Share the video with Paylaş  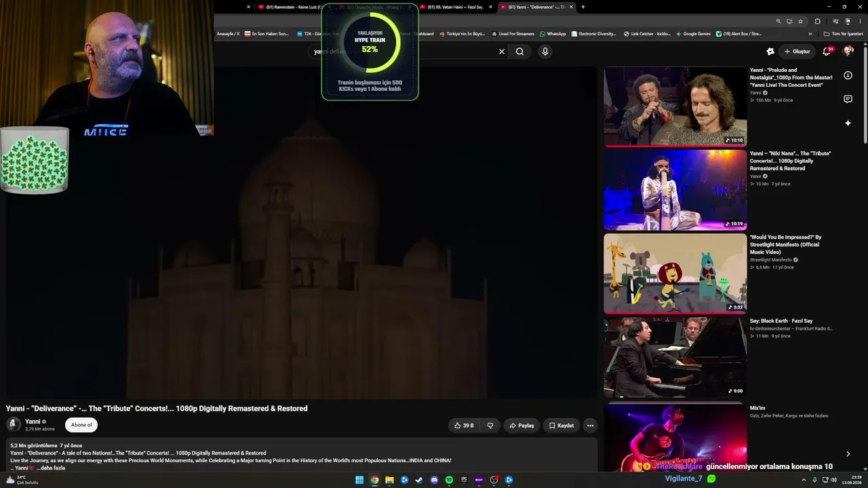521,426
